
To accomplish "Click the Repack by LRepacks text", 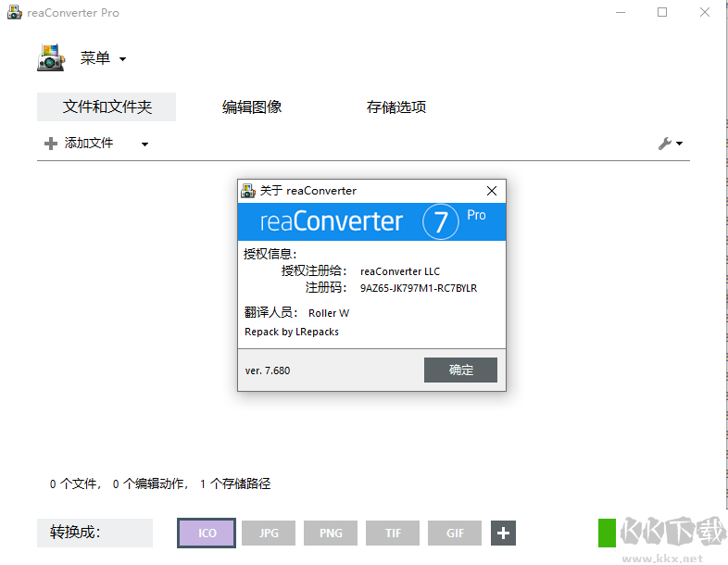I will click(292, 332).
